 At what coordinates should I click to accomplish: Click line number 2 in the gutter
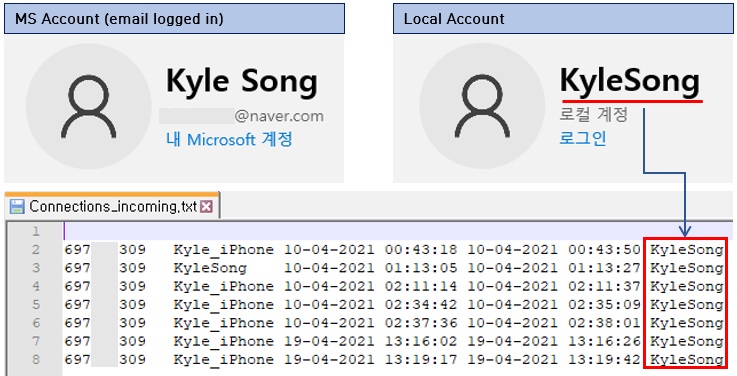36,250
